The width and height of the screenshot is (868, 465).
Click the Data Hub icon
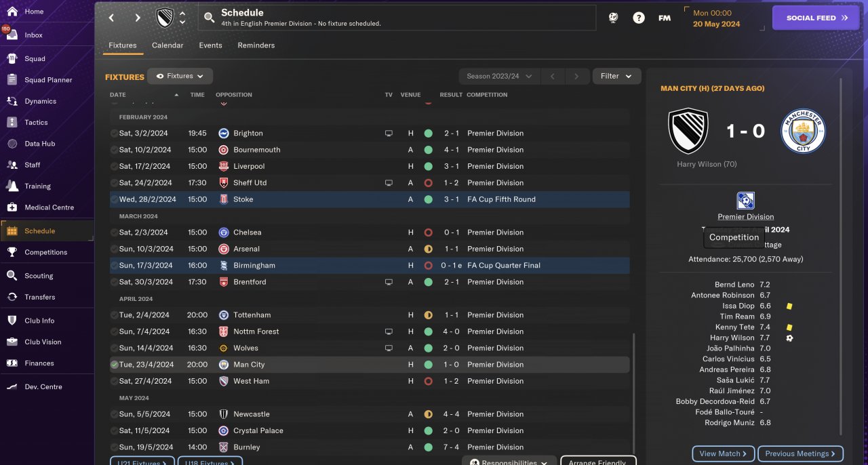click(12, 144)
